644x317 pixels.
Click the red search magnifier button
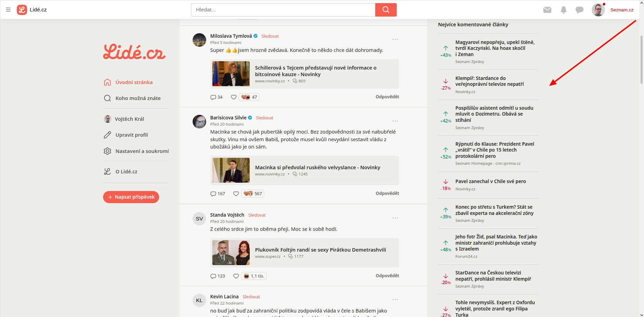(x=386, y=10)
